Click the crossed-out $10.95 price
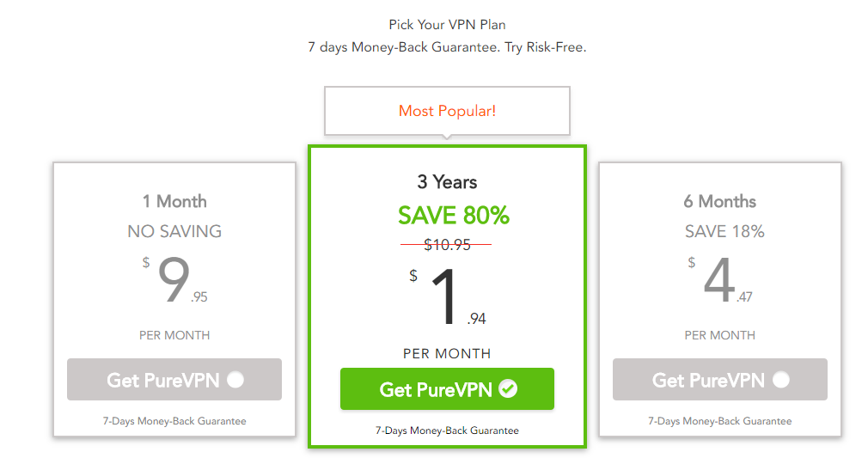The width and height of the screenshot is (868, 458). tap(447, 245)
